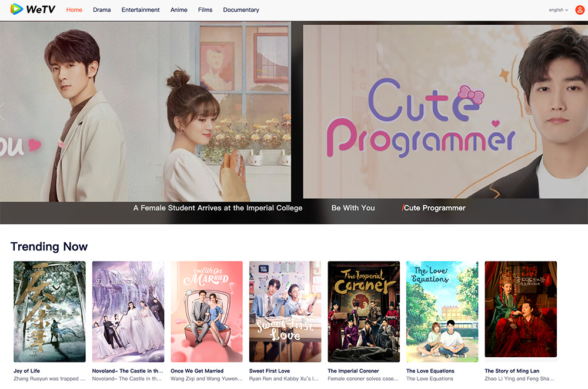Open The Story of Ming Lan poster
The image size is (588, 389).
click(x=520, y=309)
